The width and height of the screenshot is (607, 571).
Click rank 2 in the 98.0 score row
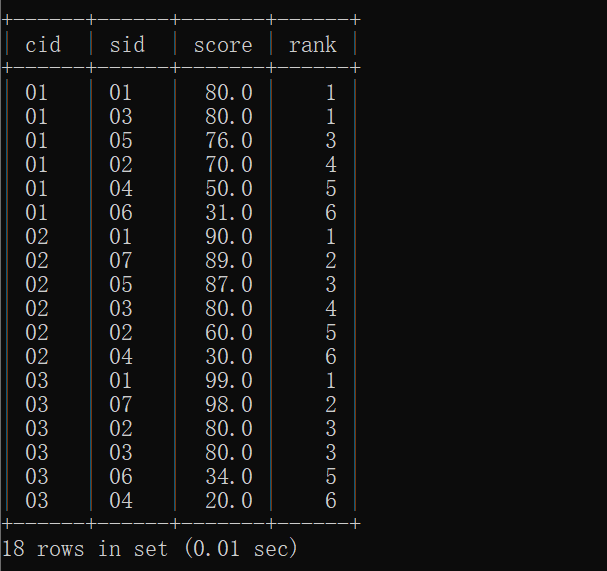pyautogui.click(x=331, y=405)
